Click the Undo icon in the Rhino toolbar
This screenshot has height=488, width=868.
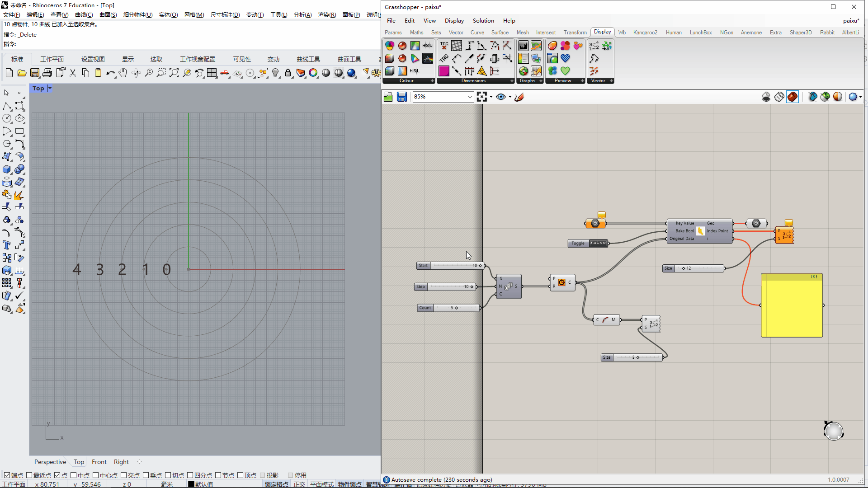[x=110, y=73]
